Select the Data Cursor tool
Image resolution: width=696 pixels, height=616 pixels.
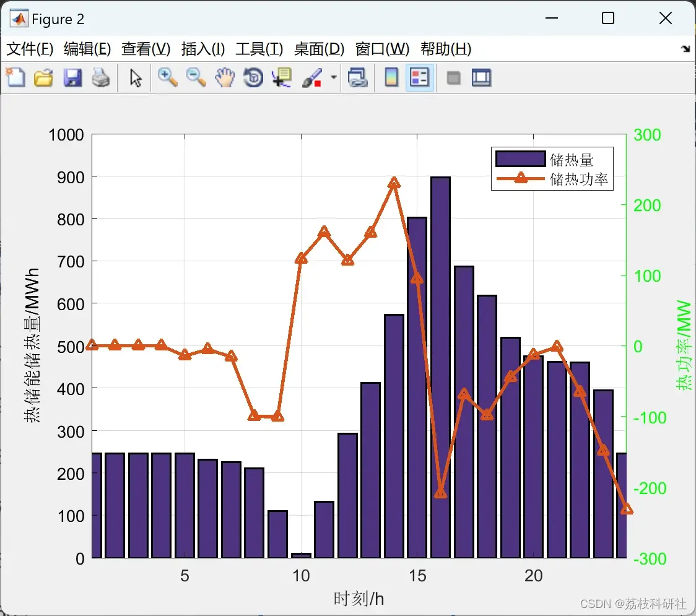(282, 77)
